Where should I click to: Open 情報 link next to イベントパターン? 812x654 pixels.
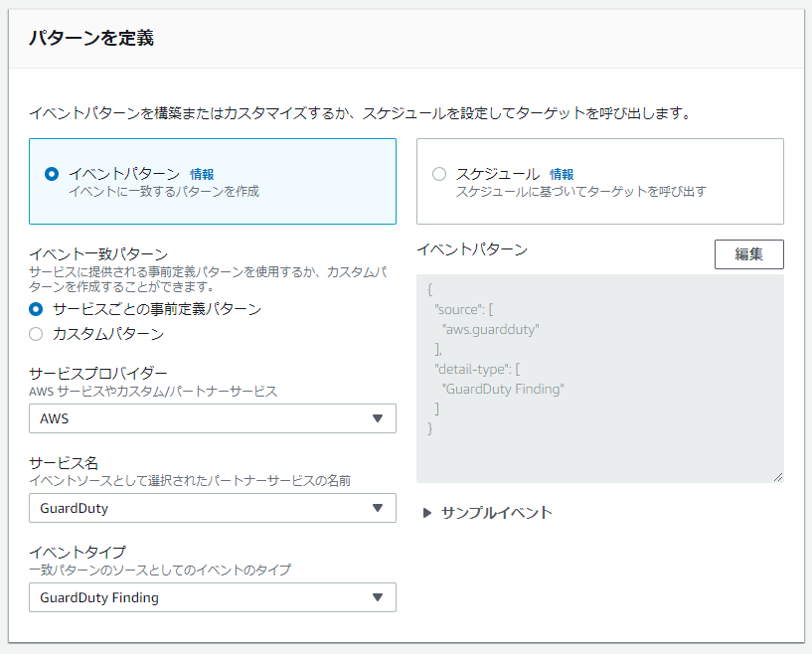coord(202,174)
